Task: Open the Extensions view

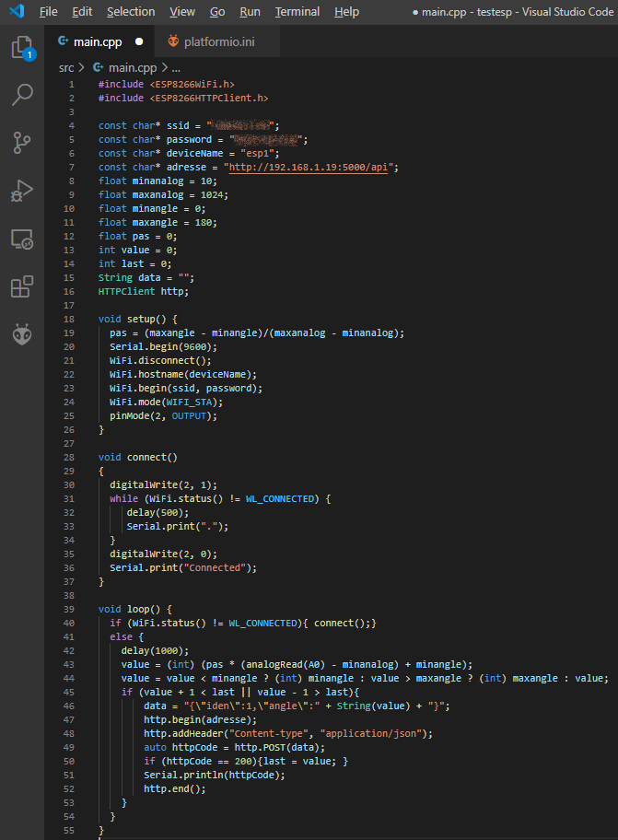Action: [22, 286]
